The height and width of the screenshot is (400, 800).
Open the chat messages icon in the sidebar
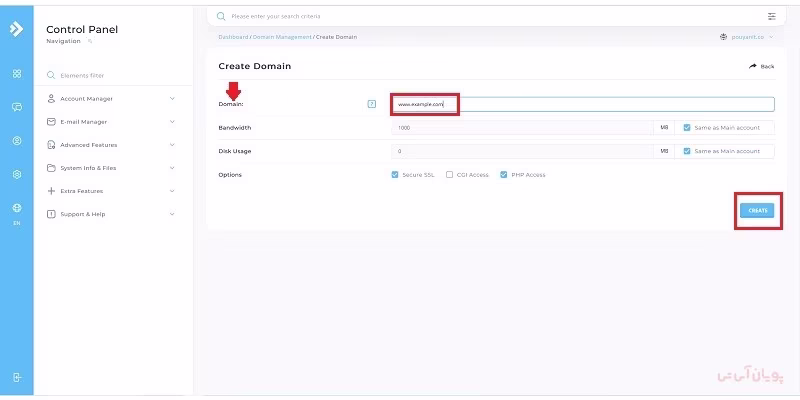coord(17,107)
